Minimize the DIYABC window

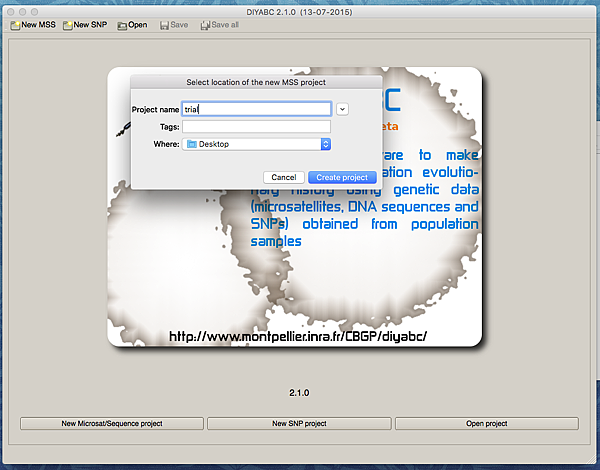point(23,12)
